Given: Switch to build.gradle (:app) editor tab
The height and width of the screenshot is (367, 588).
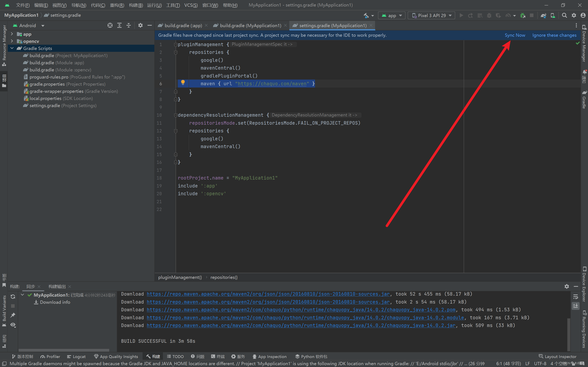Looking at the screenshot, I should pos(183,26).
